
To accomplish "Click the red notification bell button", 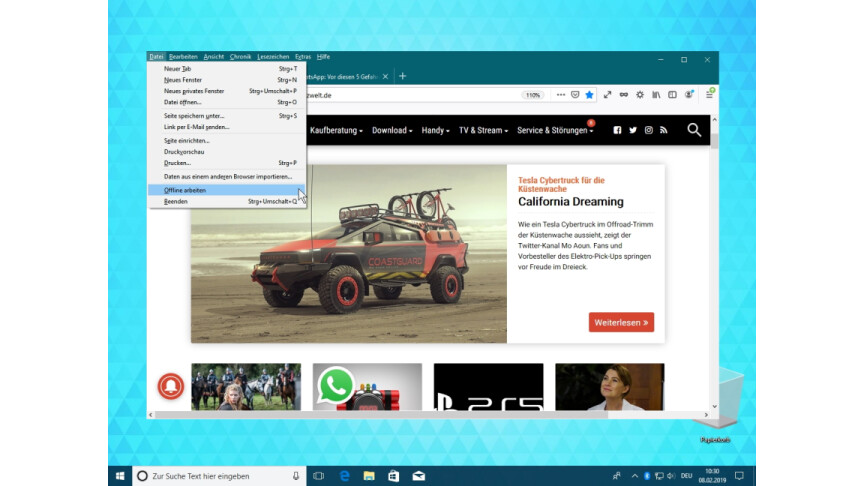I will [170, 385].
